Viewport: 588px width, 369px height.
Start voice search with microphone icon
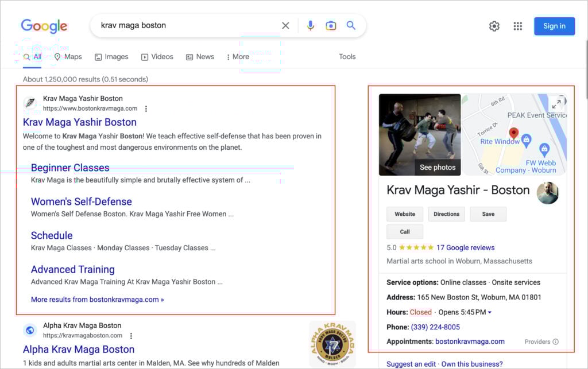311,25
